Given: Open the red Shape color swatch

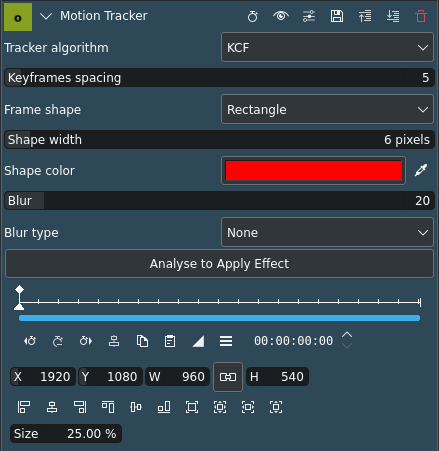Looking at the screenshot, I should click(313, 170).
